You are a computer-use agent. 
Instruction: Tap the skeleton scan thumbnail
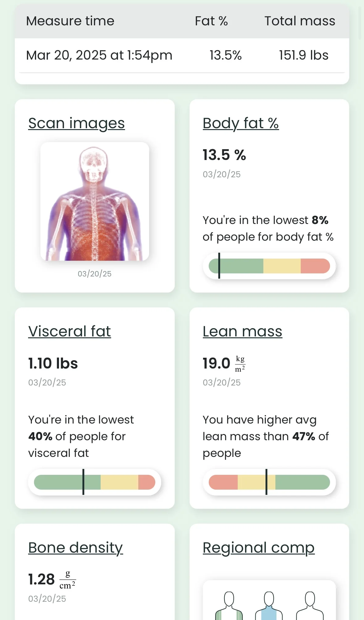click(95, 201)
